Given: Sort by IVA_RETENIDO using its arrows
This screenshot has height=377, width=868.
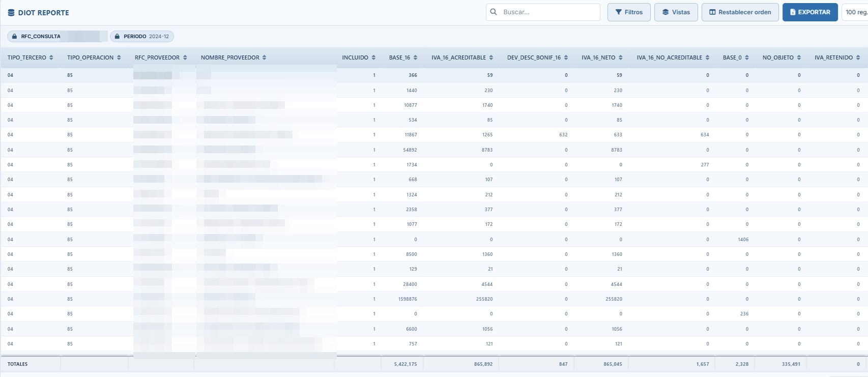Looking at the screenshot, I should point(858,57).
